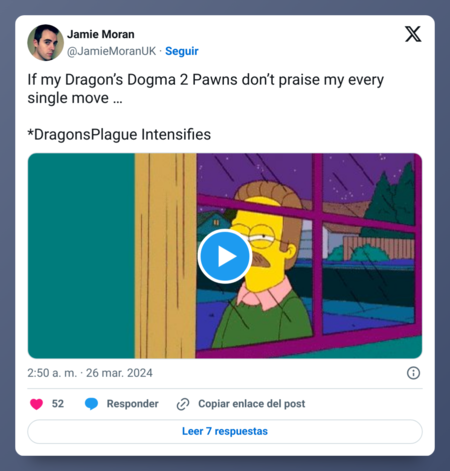Screen dimensions: 450x471
Task: Click the blue reply speech bubble icon
Action: tap(91, 404)
